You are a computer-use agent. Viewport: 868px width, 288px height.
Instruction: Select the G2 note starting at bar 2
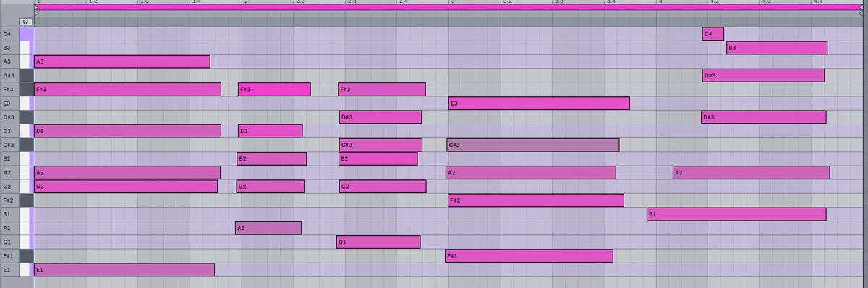pyautogui.click(x=270, y=187)
